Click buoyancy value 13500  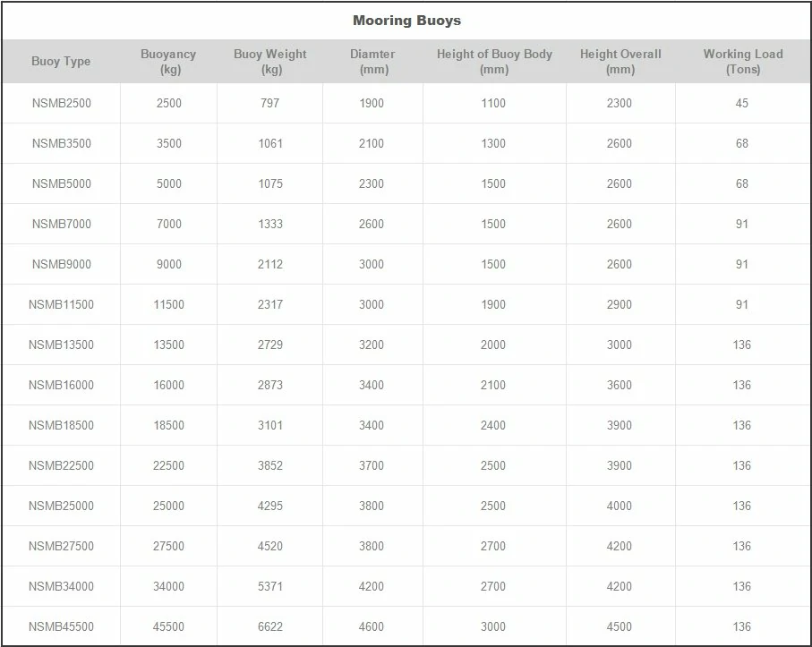[169, 345]
